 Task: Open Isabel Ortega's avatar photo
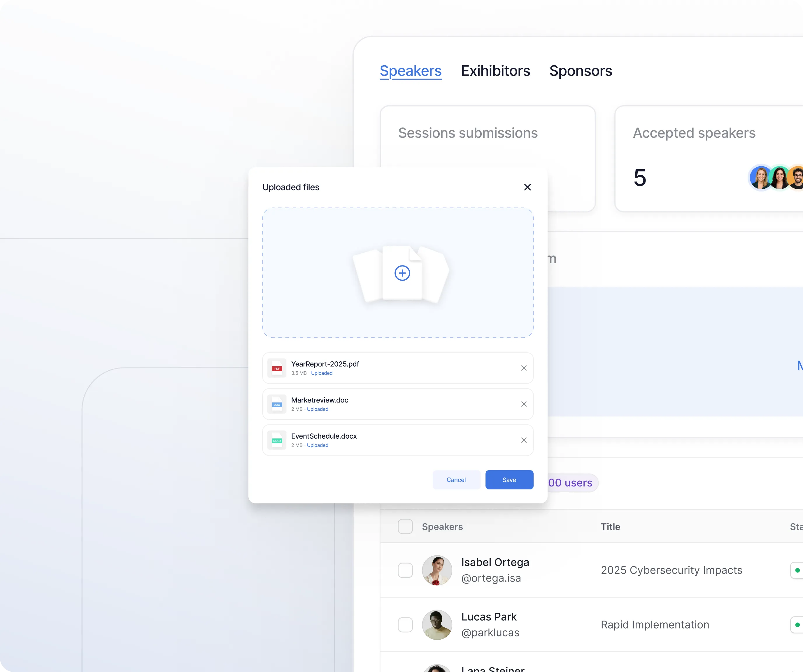click(437, 570)
